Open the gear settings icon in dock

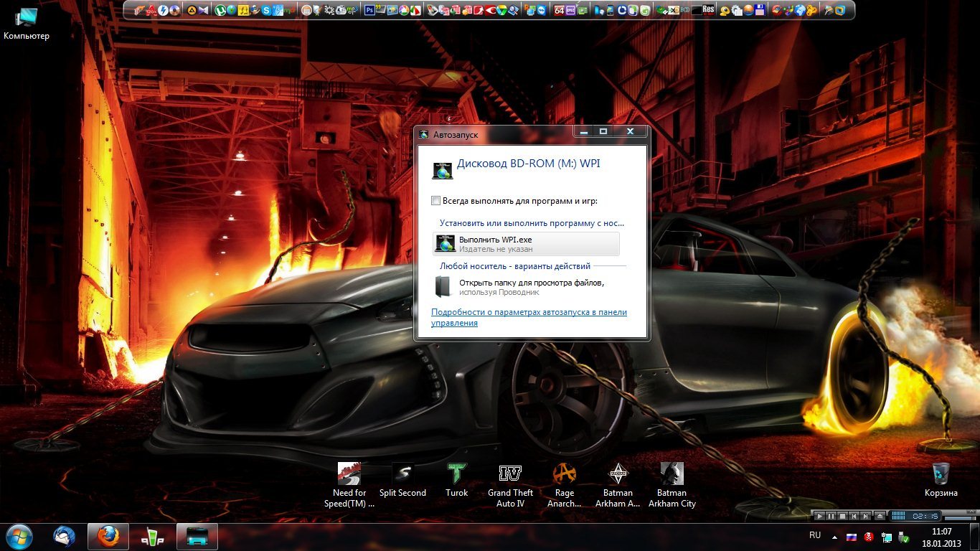tap(329, 10)
